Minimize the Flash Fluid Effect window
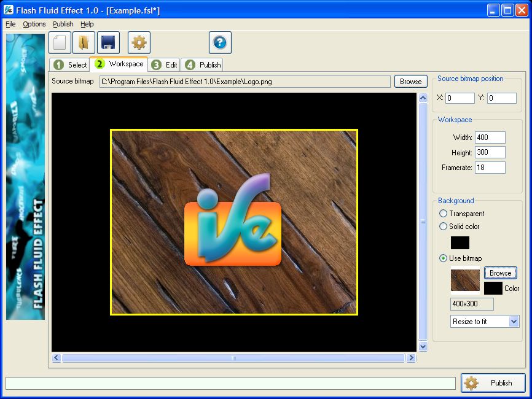The height and width of the screenshot is (399, 532). 493,10
